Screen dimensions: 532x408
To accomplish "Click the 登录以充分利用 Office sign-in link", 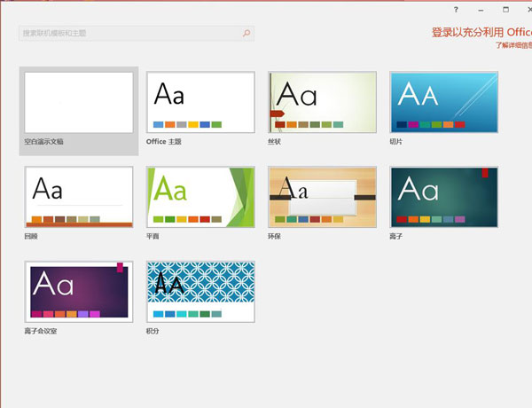I will tap(481, 31).
